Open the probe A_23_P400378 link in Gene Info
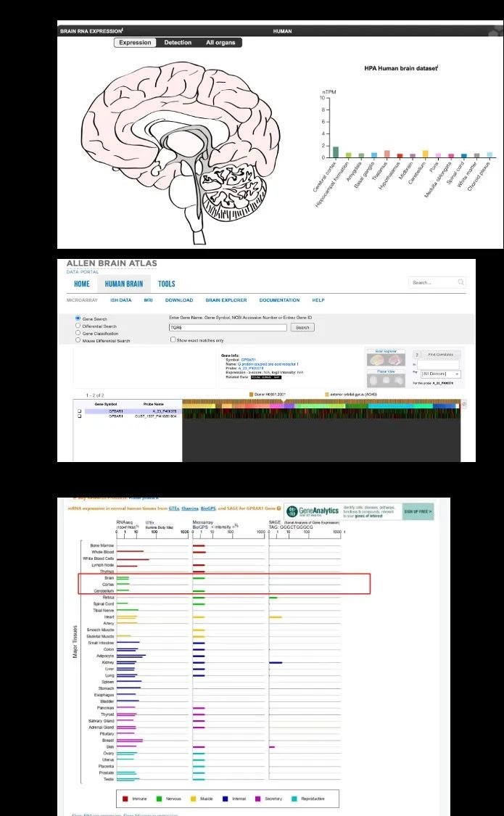 [x=249, y=368]
